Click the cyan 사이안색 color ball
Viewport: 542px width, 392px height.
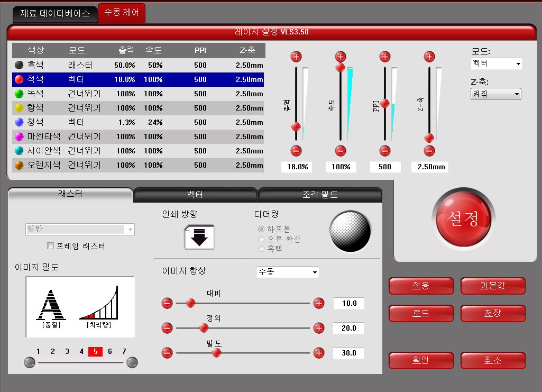coord(19,151)
